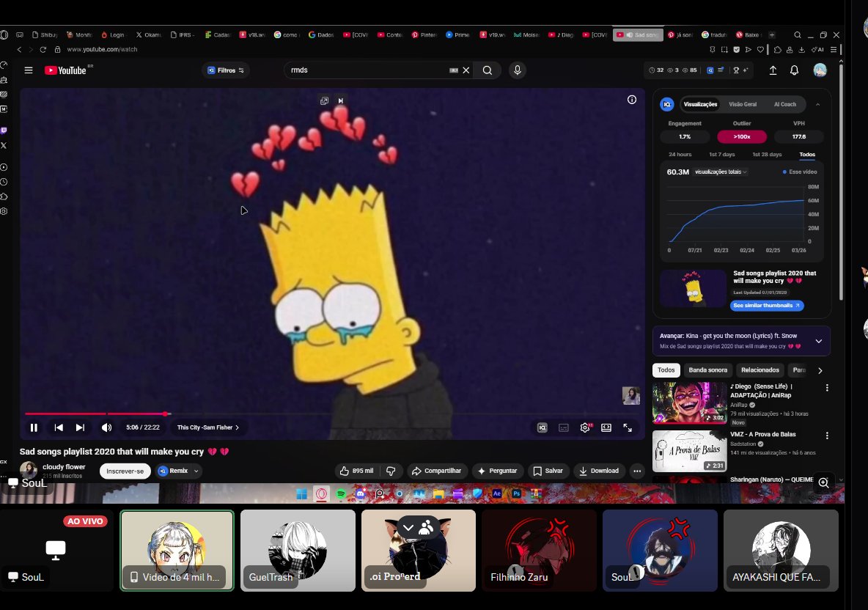The image size is (868, 610).
Task: Click the zoom magnifier on the stream
Action: (x=824, y=482)
